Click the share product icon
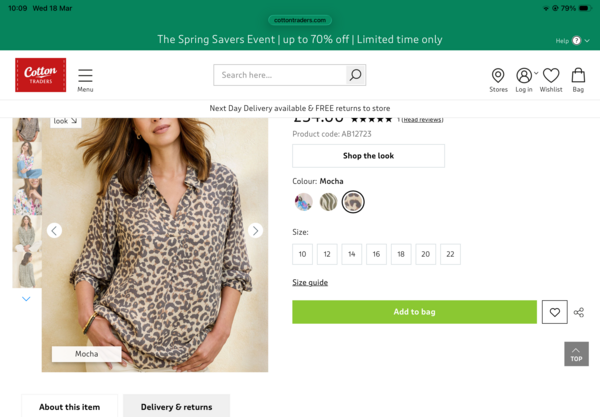Screen dimensions: 600x417 [x=579, y=312]
